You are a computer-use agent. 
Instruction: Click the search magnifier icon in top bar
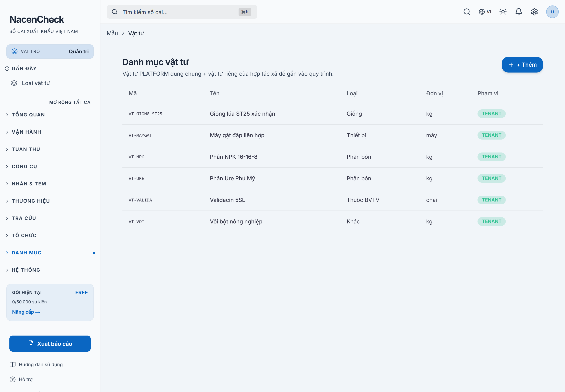pyautogui.click(x=467, y=12)
